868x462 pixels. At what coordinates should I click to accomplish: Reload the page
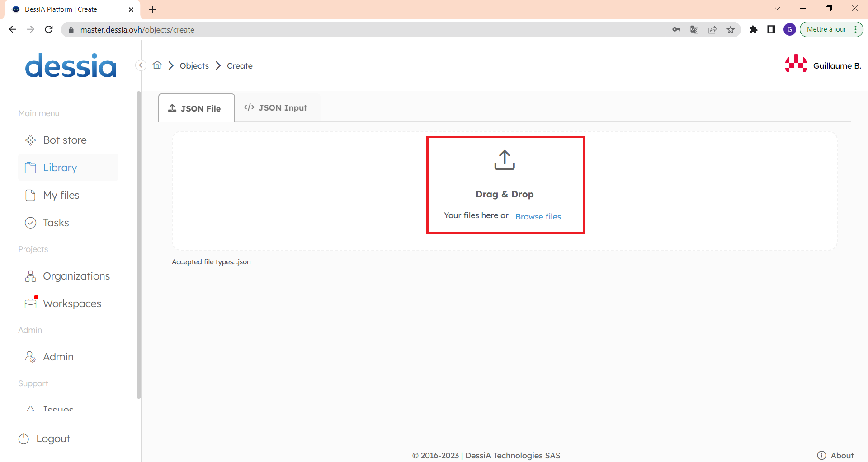click(49, 29)
